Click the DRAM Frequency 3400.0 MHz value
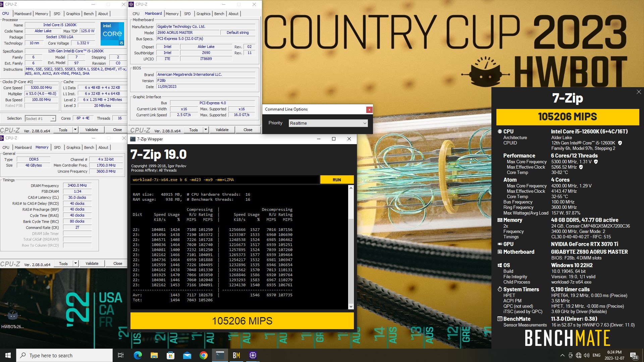The width and height of the screenshot is (644, 362). pos(77,185)
